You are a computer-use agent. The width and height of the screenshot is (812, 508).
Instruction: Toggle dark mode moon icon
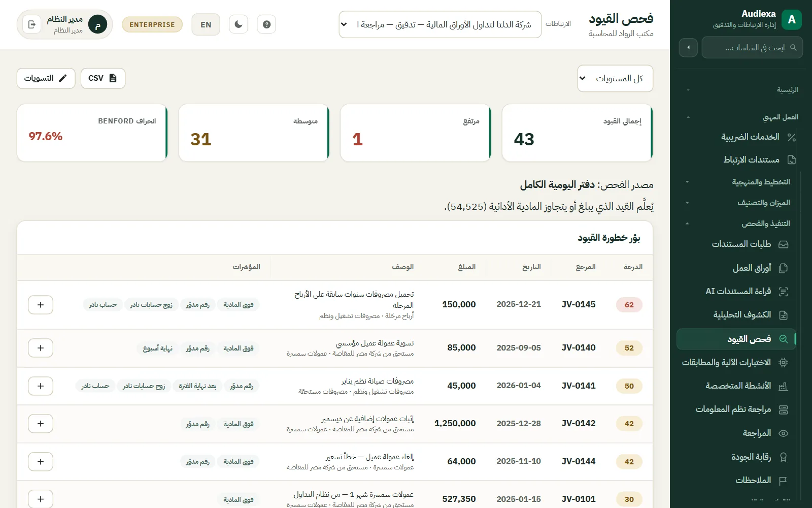point(239,24)
